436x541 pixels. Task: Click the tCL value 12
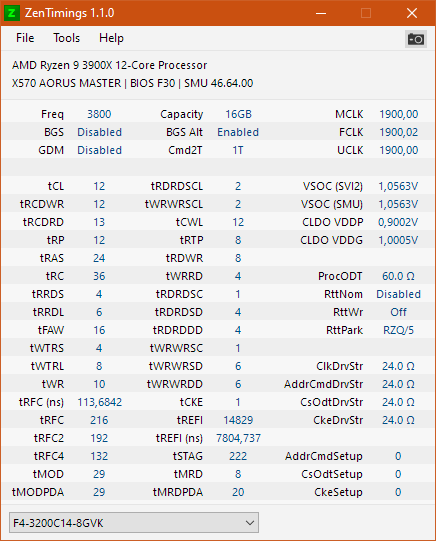pyautogui.click(x=99, y=186)
